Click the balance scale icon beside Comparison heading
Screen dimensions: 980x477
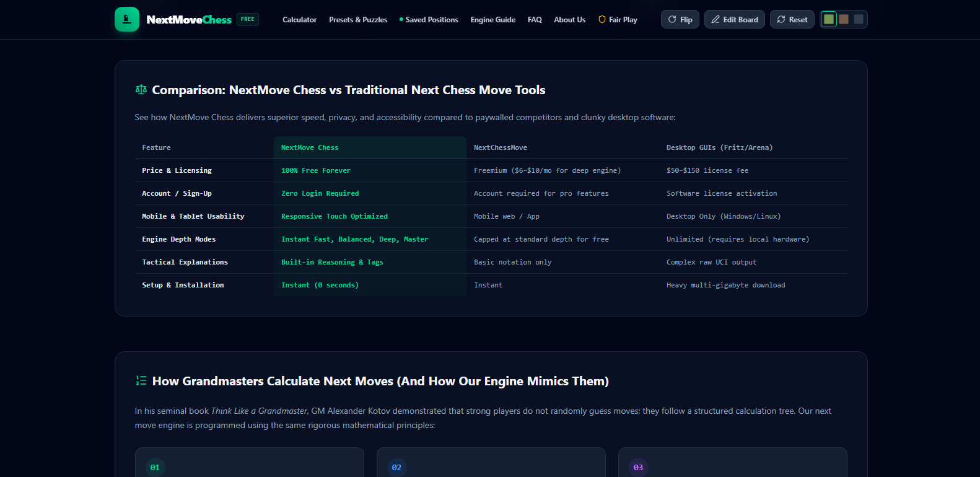click(x=141, y=90)
